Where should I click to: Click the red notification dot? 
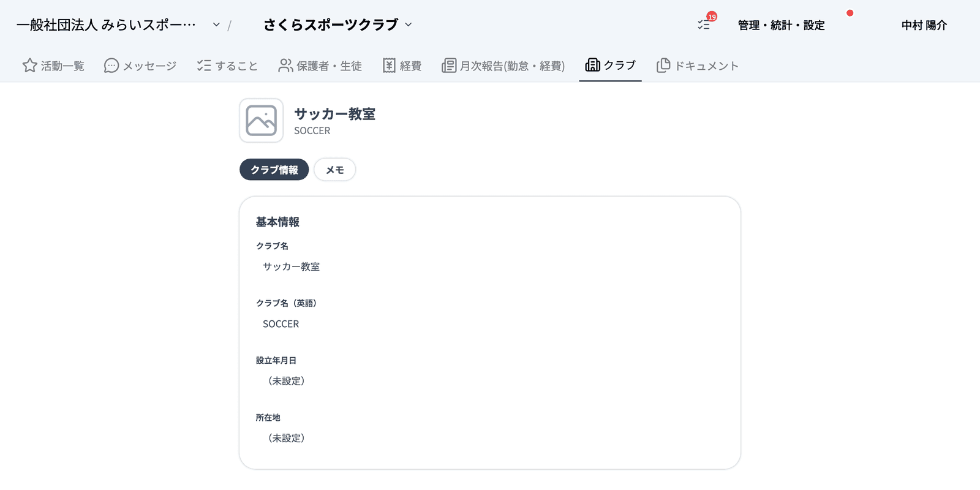pyautogui.click(x=850, y=13)
